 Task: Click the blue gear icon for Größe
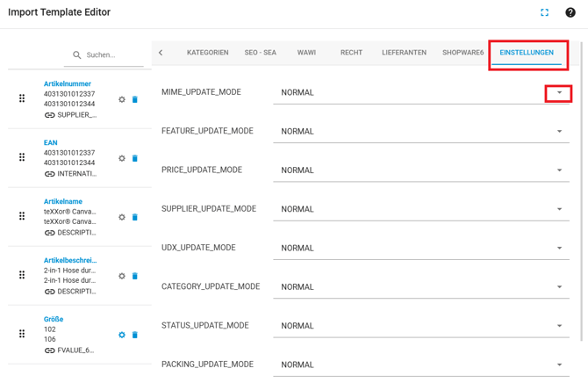pyautogui.click(x=122, y=335)
